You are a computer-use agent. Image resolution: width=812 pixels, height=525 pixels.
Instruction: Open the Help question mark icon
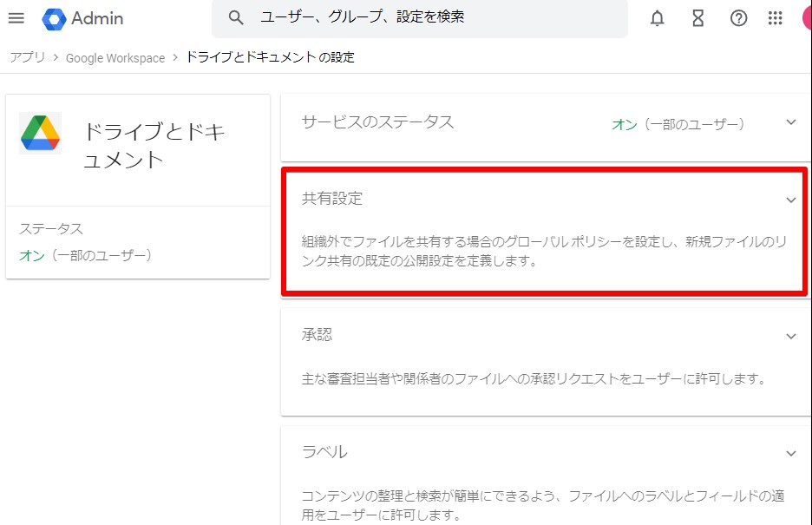point(738,18)
